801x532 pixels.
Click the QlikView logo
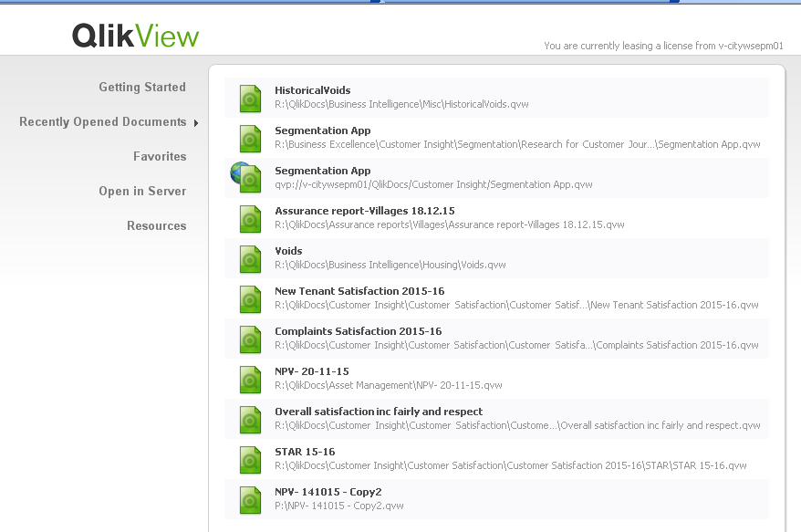[x=135, y=36]
